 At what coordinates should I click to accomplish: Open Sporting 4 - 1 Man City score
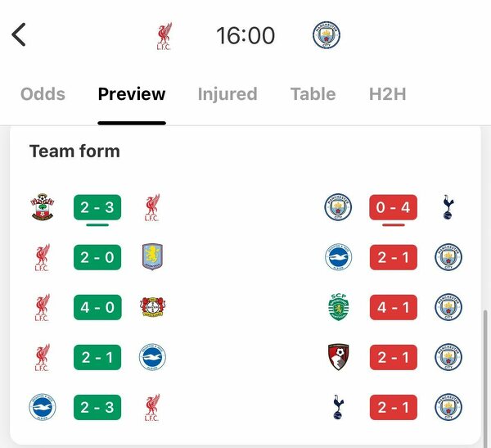point(393,307)
